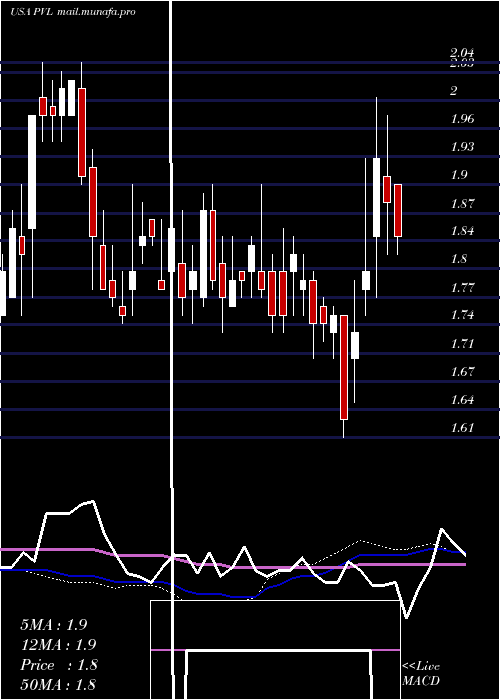Click the 1.9 price axis label
Viewport: 500px width, 700px height.
(x=459, y=175)
